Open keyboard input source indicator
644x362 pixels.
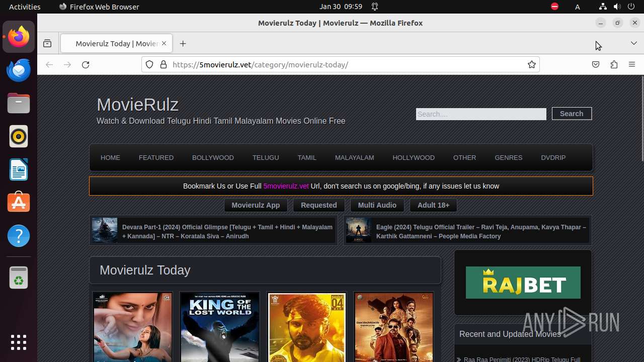tap(578, 7)
